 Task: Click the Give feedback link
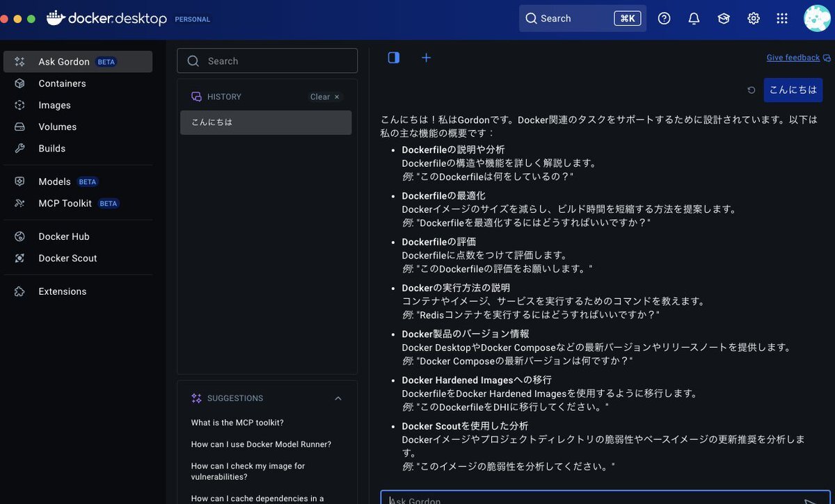(x=793, y=58)
